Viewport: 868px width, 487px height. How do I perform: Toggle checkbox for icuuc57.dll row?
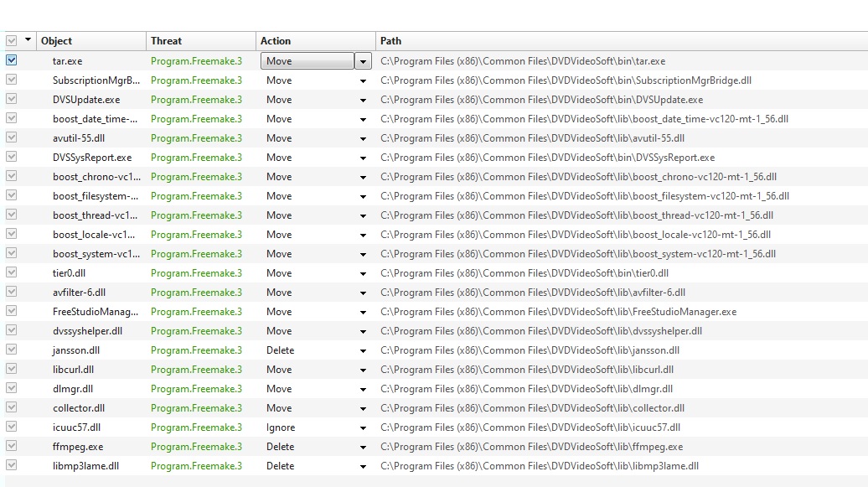click(11, 427)
